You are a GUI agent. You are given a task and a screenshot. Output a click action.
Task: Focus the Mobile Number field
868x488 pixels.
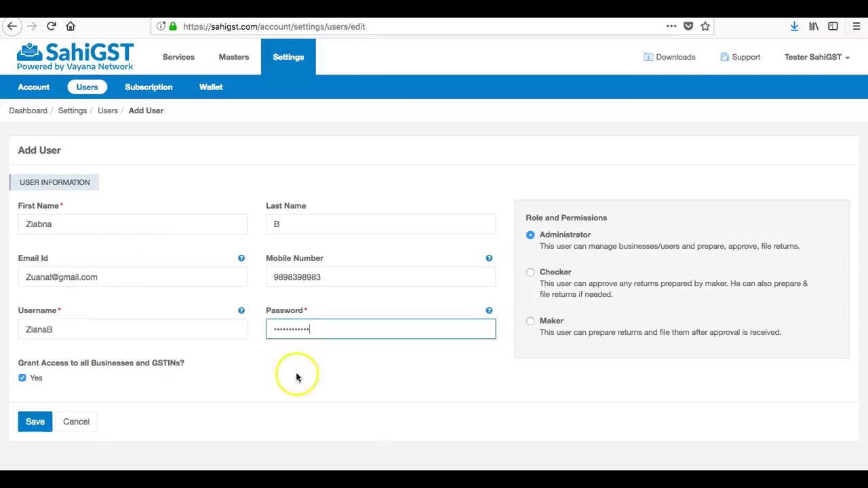point(380,277)
